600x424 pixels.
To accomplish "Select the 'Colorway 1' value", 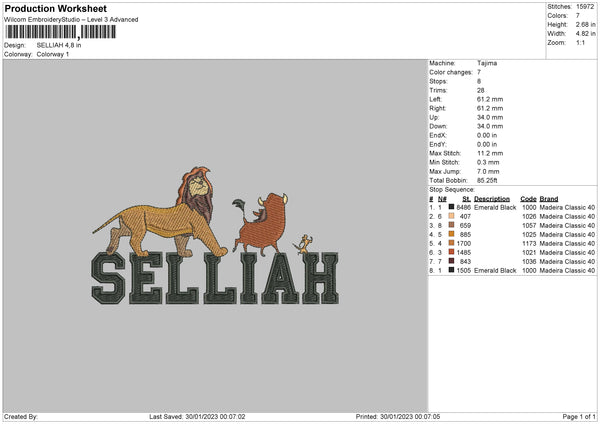I will point(53,54).
